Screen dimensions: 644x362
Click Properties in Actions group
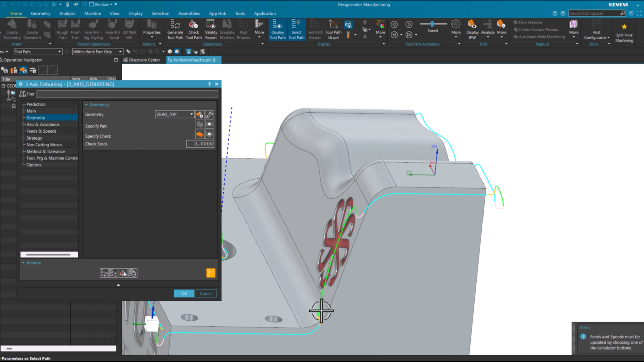(152, 30)
